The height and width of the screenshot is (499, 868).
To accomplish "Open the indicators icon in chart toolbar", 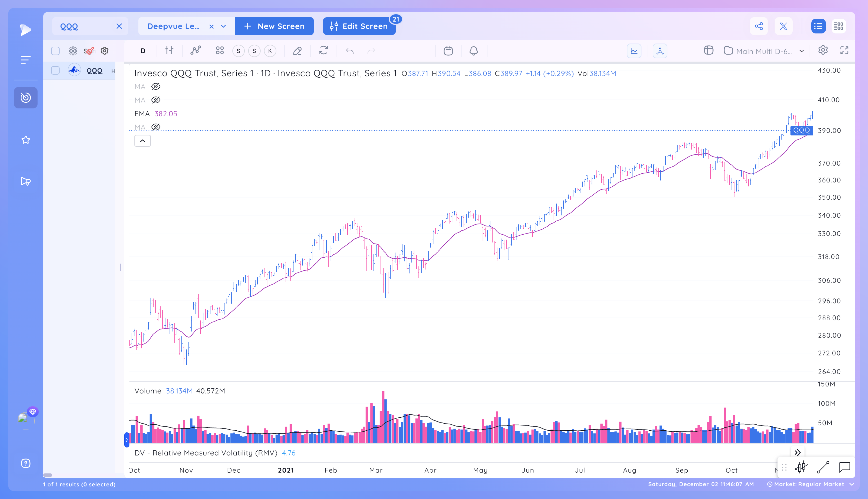I will [195, 51].
